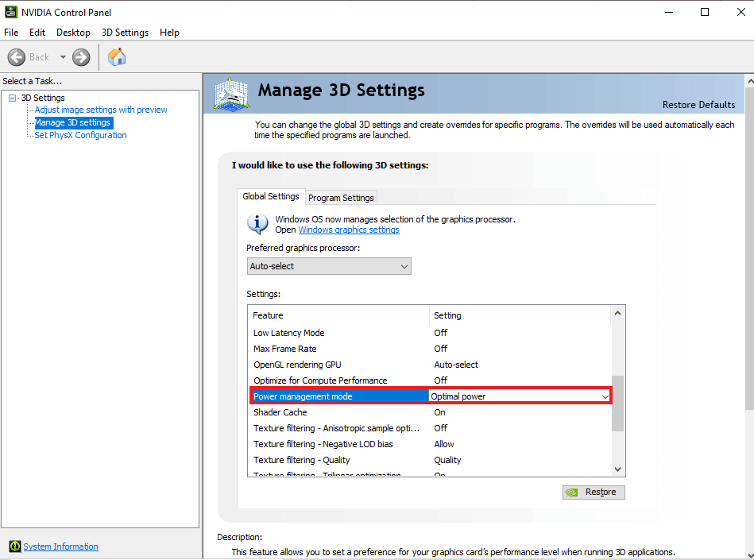Select the Shader Cache row
754x560 pixels.
point(431,412)
